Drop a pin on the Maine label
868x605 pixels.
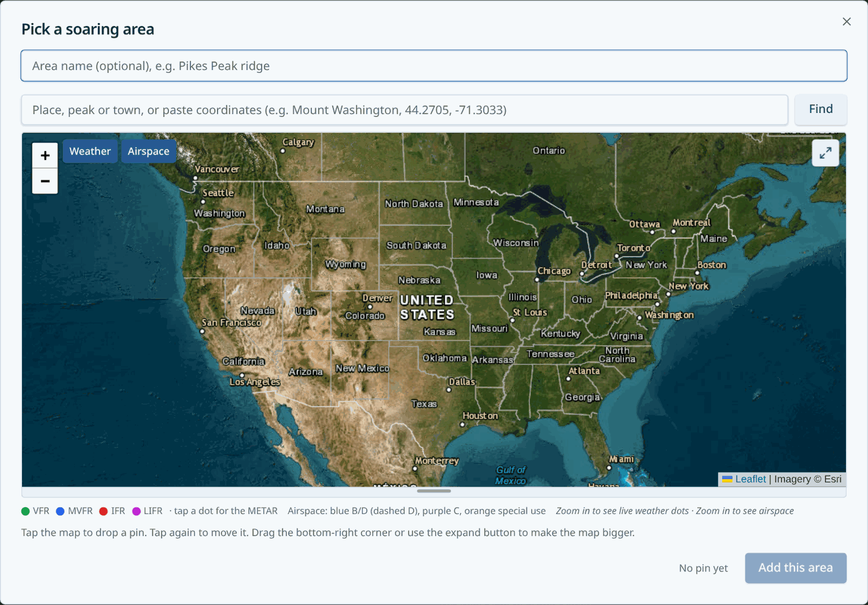[x=713, y=239]
